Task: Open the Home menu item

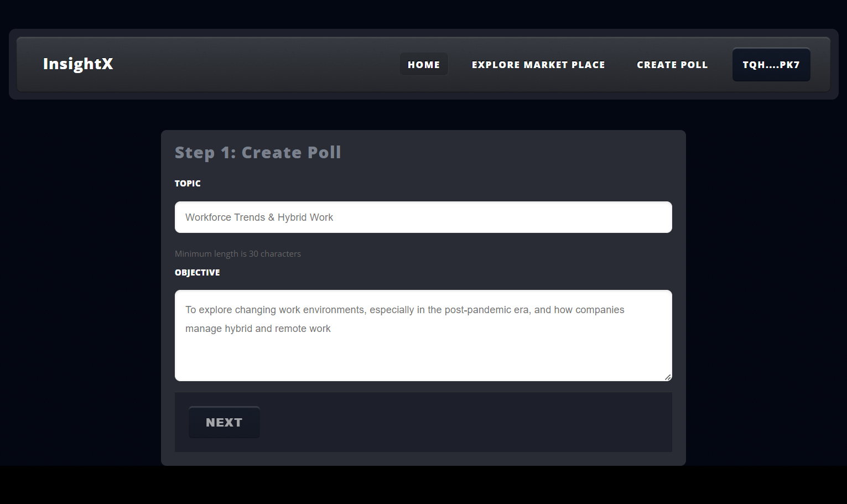Action: (424, 64)
